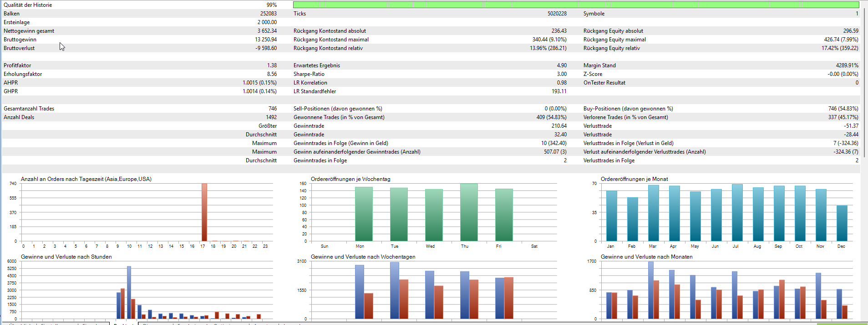868x325 pixels.
Task: Select the Z-Score row label
Action: (593, 74)
